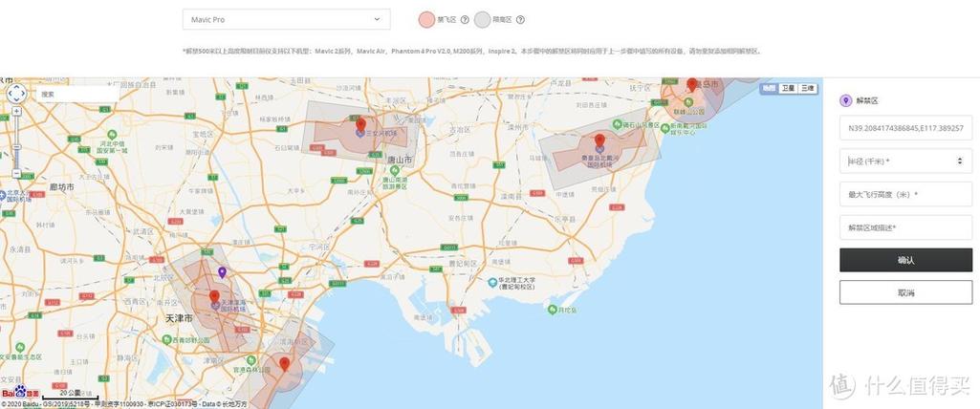Viewport: 980px width, 409px height.
Task: Open the Mavic Pro drone model dropdown
Action: tap(286, 19)
